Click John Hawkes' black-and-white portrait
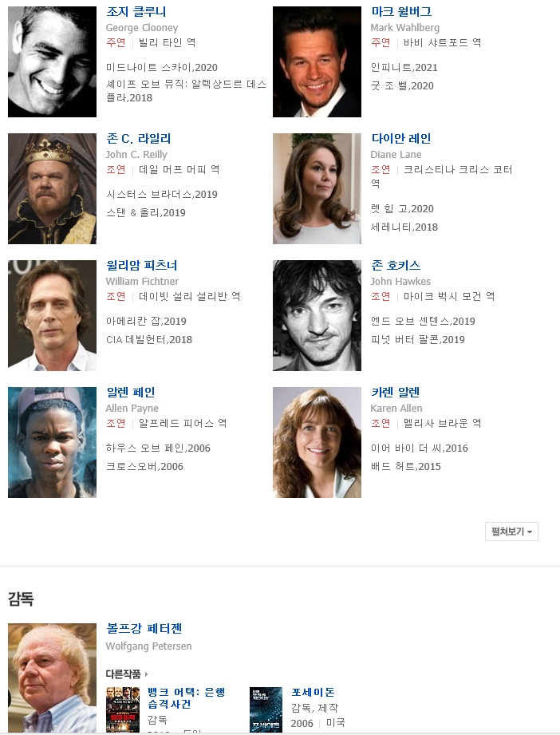This screenshot has width=560, height=735. coord(317,316)
